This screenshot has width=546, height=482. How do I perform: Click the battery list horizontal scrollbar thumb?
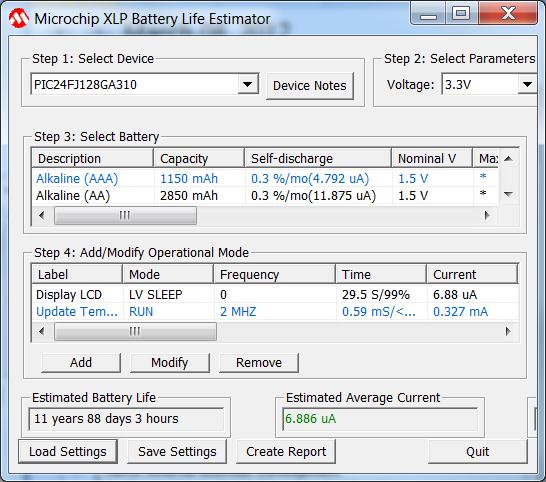(125, 216)
